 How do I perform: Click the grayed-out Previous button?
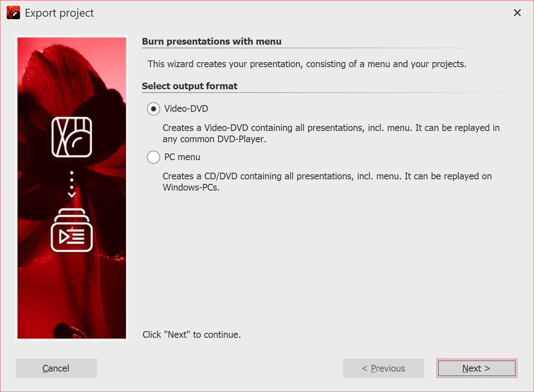click(x=383, y=368)
